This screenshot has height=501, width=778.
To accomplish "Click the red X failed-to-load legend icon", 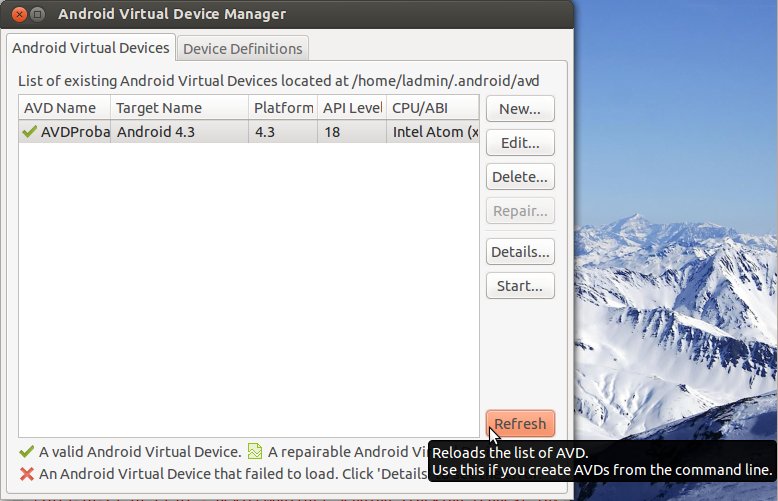I will 27,474.
